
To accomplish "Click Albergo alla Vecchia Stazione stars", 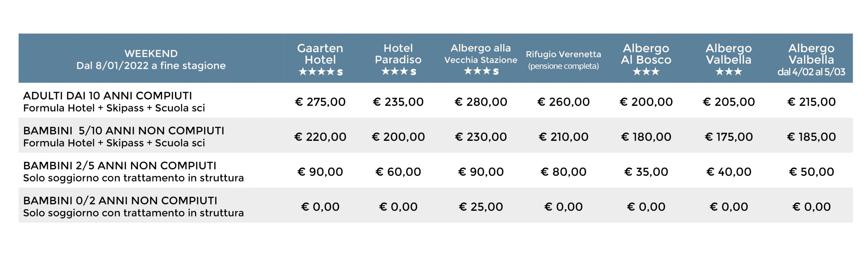I will (481, 71).
